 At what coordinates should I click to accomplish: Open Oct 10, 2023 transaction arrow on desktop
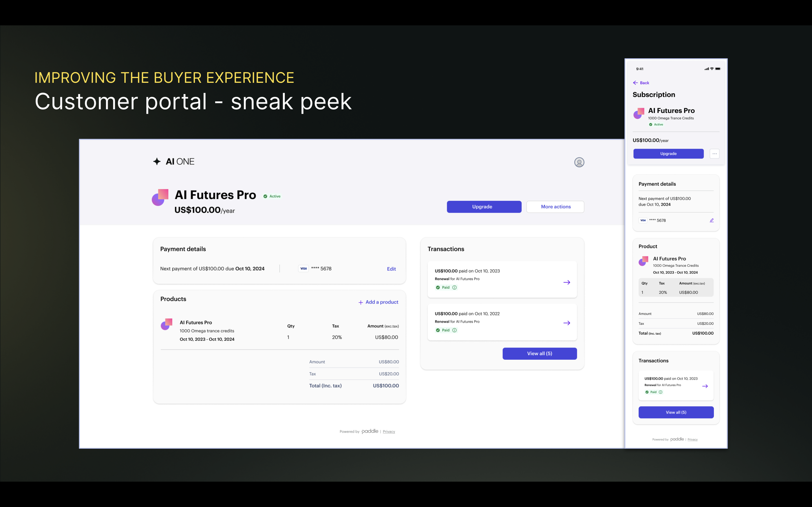[x=567, y=282]
